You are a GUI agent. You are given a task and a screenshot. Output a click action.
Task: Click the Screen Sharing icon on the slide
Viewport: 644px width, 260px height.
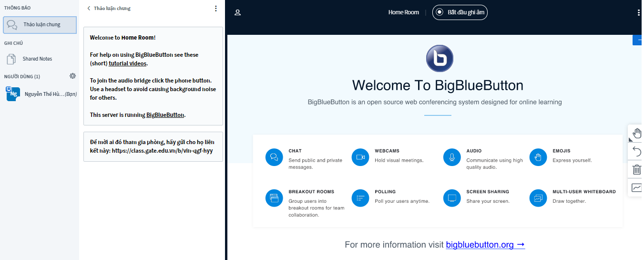tap(452, 198)
